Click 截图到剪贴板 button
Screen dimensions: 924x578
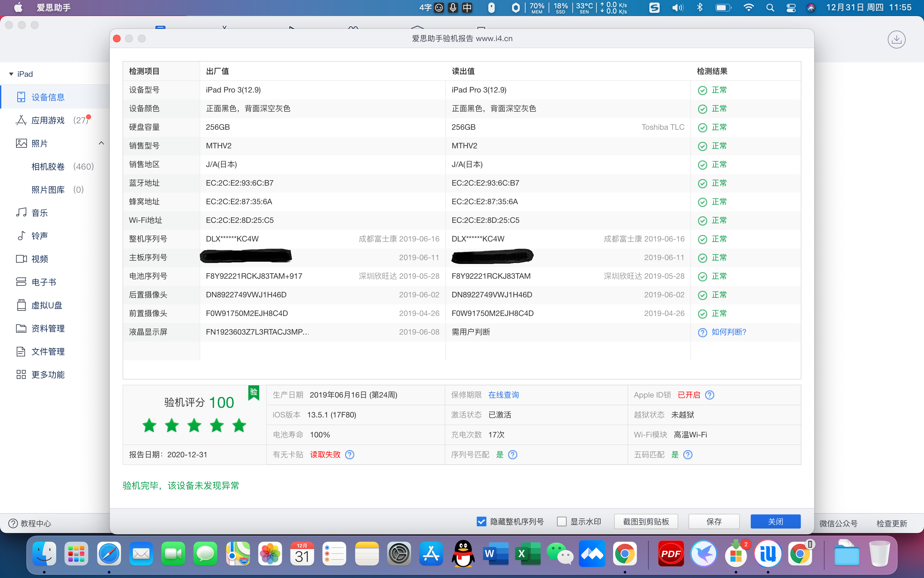[x=646, y=521]
